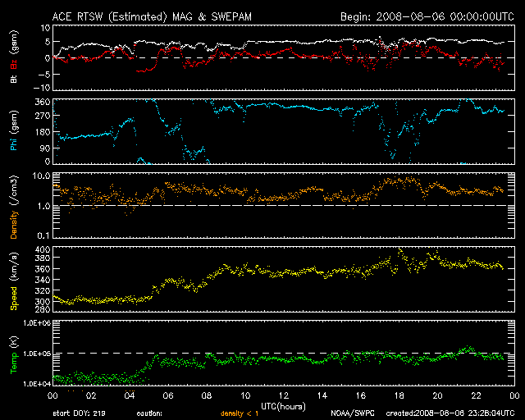525x420 pixels.
Task: Click the orange "density < 1" caution note
Action: pos(240,413)
